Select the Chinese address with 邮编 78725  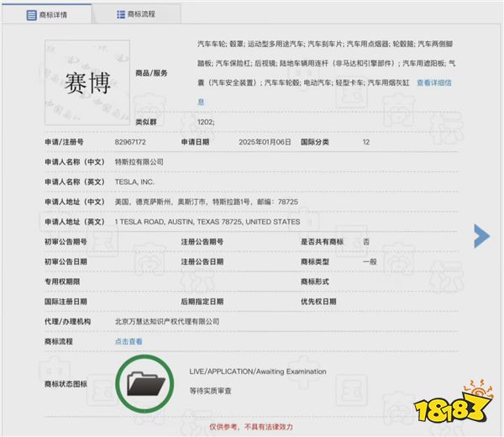207,202
